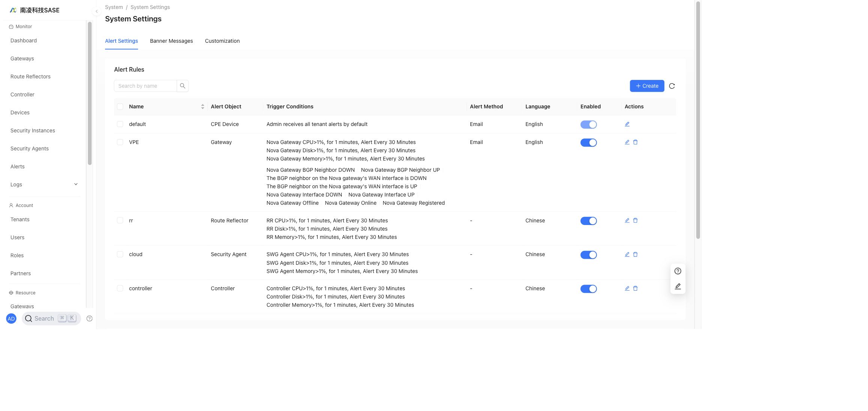
Task: Switch to Alert Settings tab
Action: coord(122,41)
